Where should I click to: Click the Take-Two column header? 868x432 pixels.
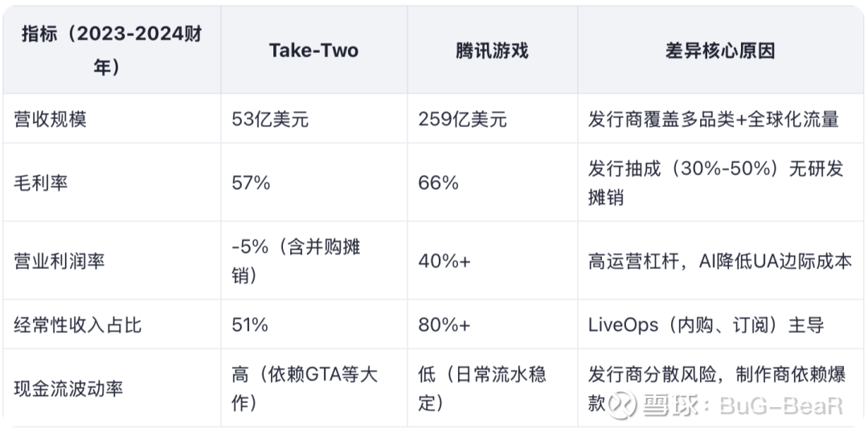[x=314, y=51]
